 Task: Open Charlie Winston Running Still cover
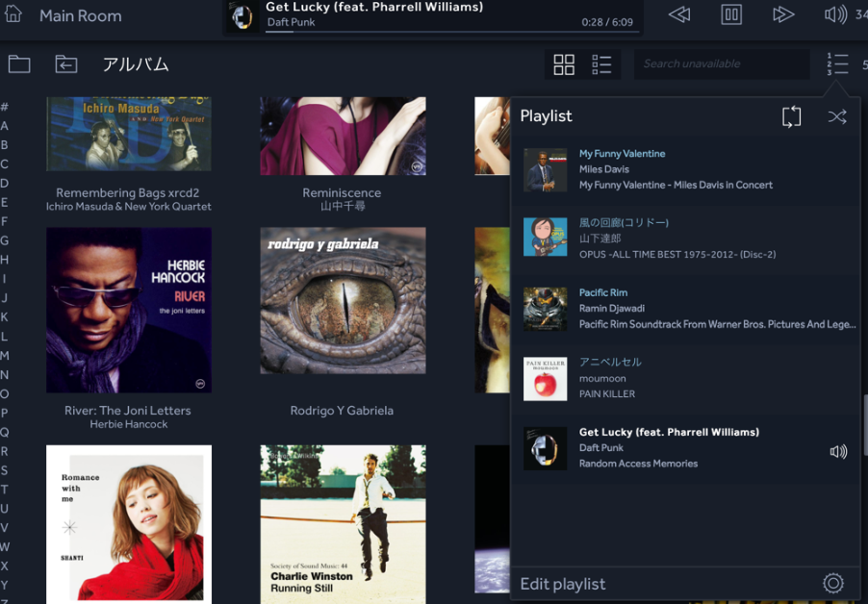(x=343, y=524)
